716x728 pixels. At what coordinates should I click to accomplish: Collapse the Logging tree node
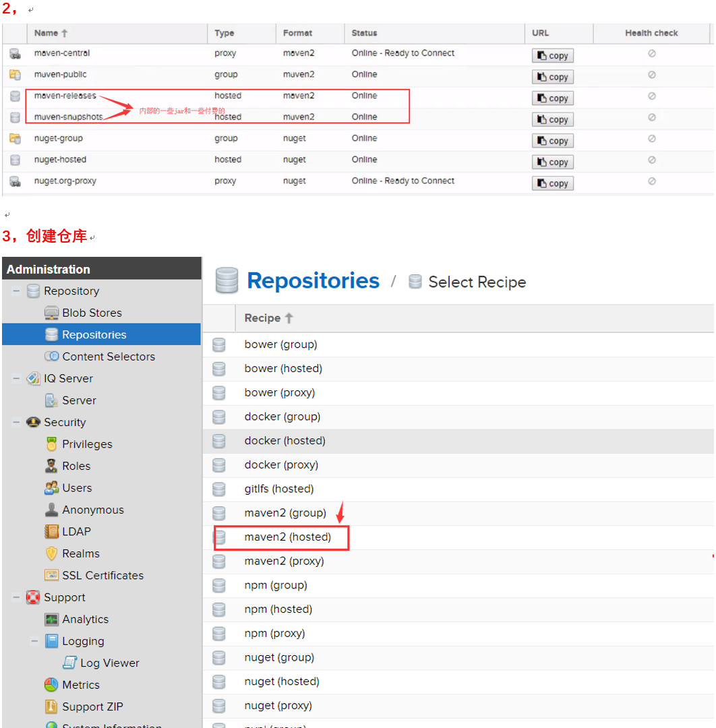tap(34, 641)
